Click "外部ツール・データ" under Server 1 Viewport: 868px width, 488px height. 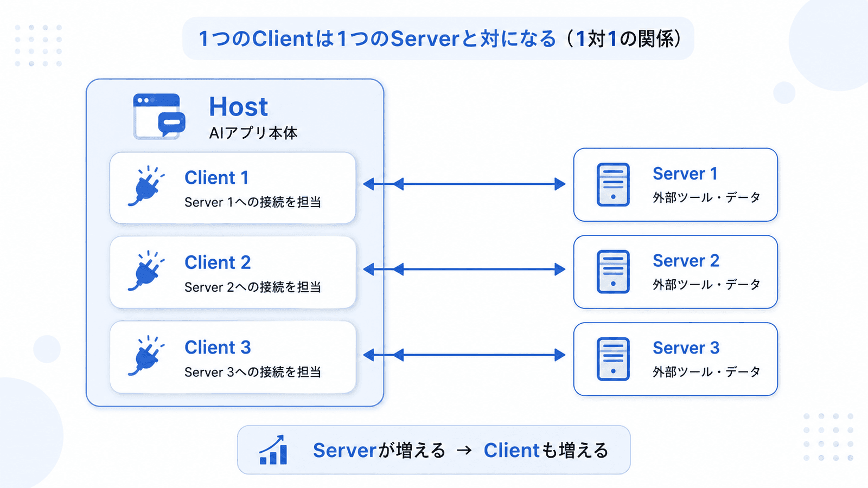point(706,197)
